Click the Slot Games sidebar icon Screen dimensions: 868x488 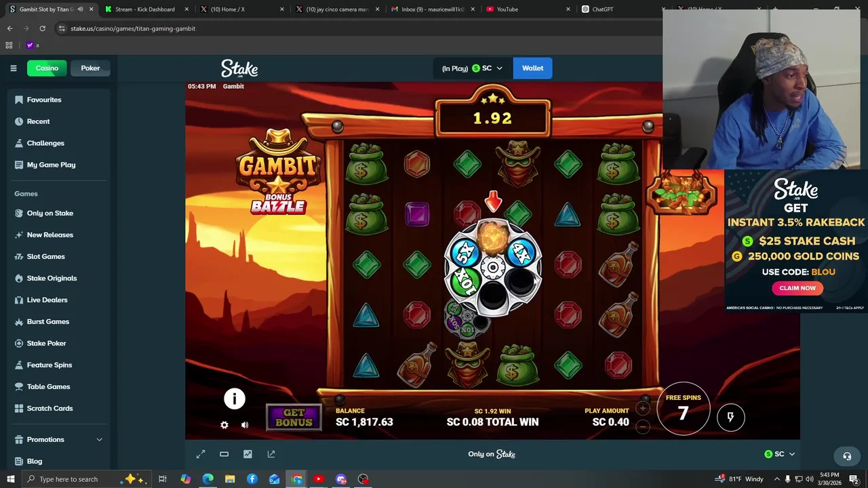point(19,256)
